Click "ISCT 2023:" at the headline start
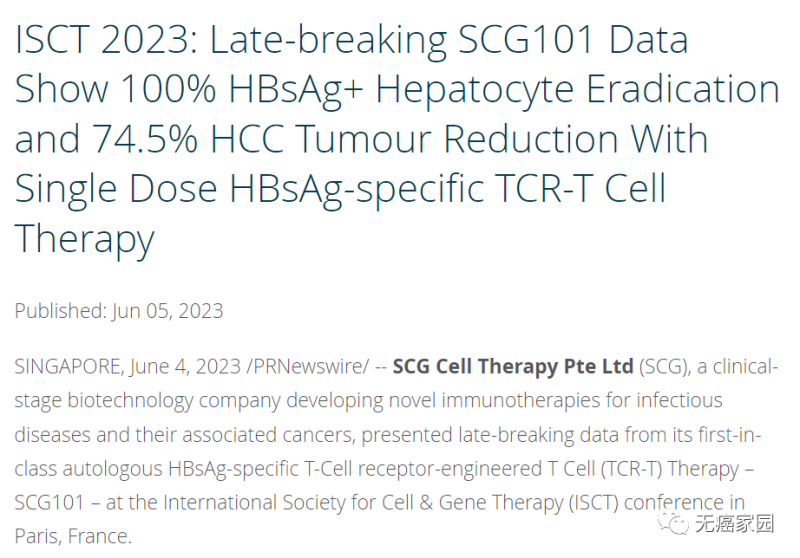 coord(106,40)
